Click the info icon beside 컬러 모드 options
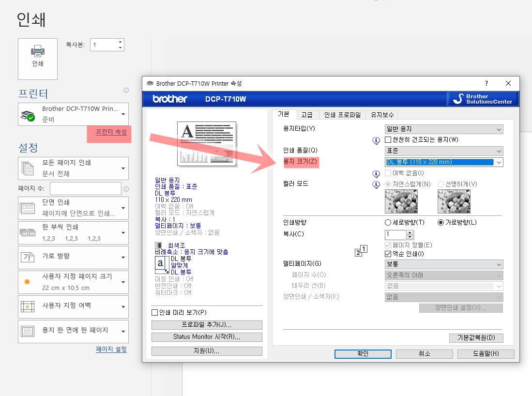The height and width of the screenshot is (396, 532). click(x=376, y=184)
